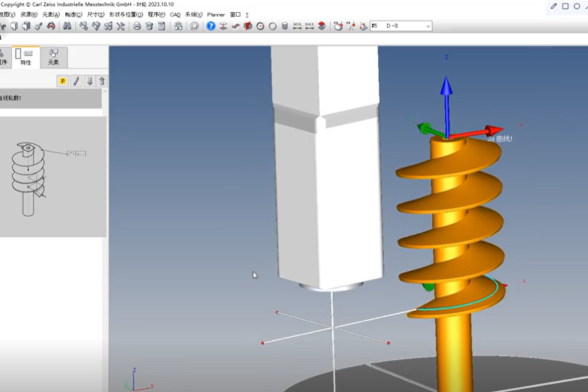The width and height of the screenshot is (588, 392).
Task: Select the pencil annotation tool at top right
Action: 554,6
